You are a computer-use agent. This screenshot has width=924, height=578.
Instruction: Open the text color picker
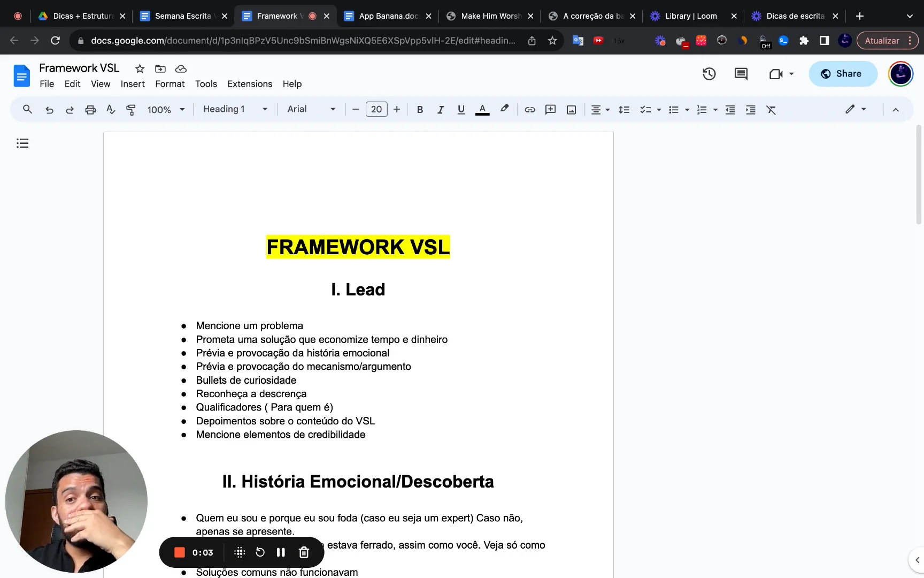(482, 109)
